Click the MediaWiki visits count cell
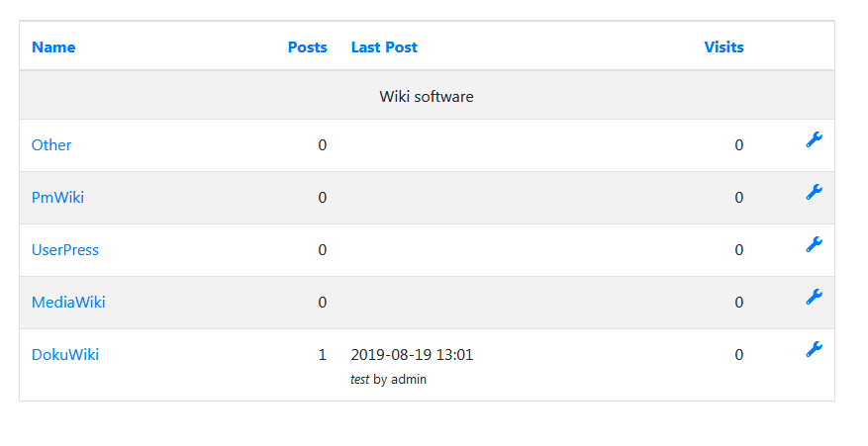This screenshot has width=868, height=446. coord(738,303)
